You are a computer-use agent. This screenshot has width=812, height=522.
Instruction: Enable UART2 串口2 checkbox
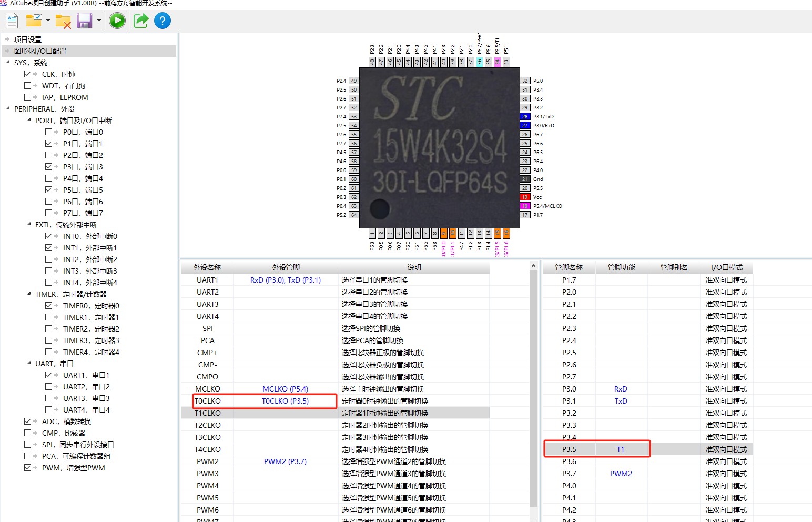coord(48,387)
